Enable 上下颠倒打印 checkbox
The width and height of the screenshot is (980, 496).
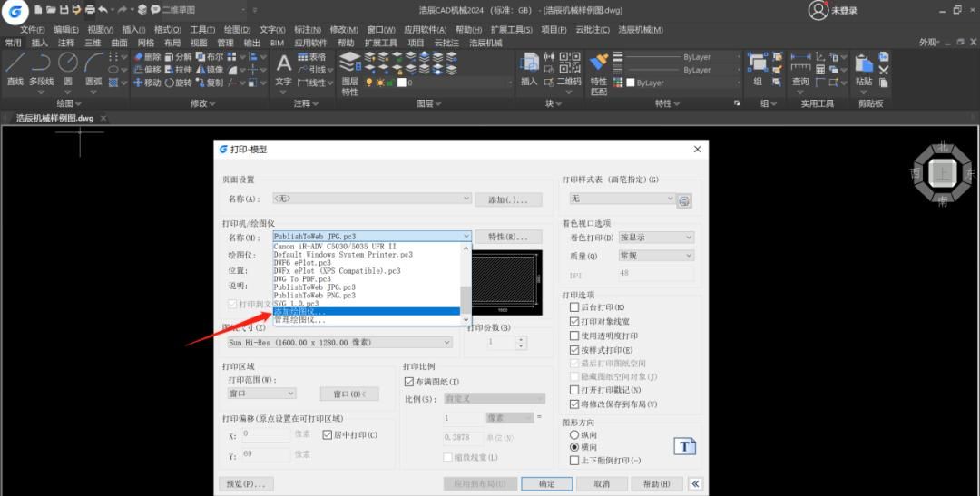[574, 461]
